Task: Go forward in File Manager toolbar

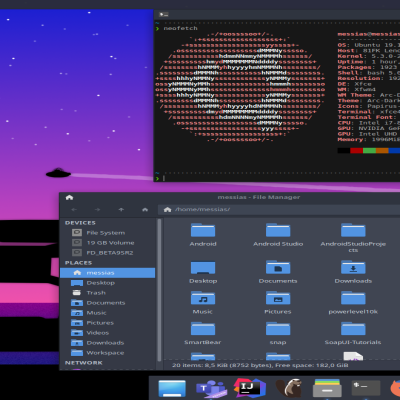Action: (97, 210)
